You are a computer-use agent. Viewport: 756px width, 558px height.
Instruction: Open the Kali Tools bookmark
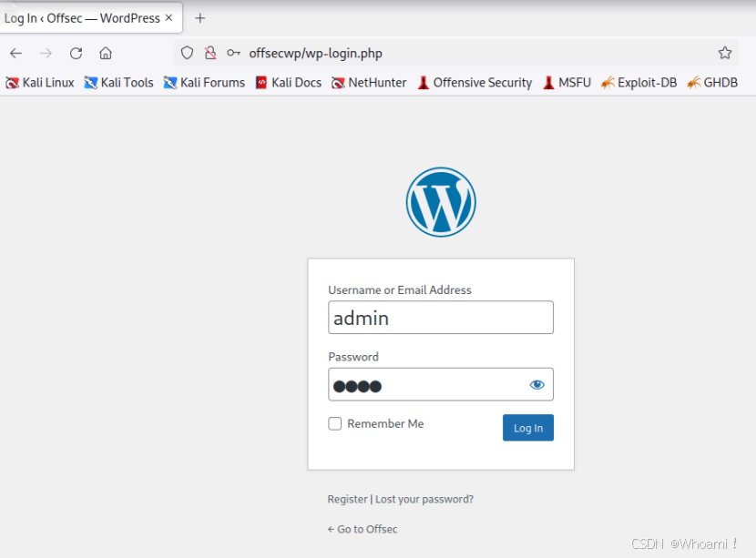[118, 83]
